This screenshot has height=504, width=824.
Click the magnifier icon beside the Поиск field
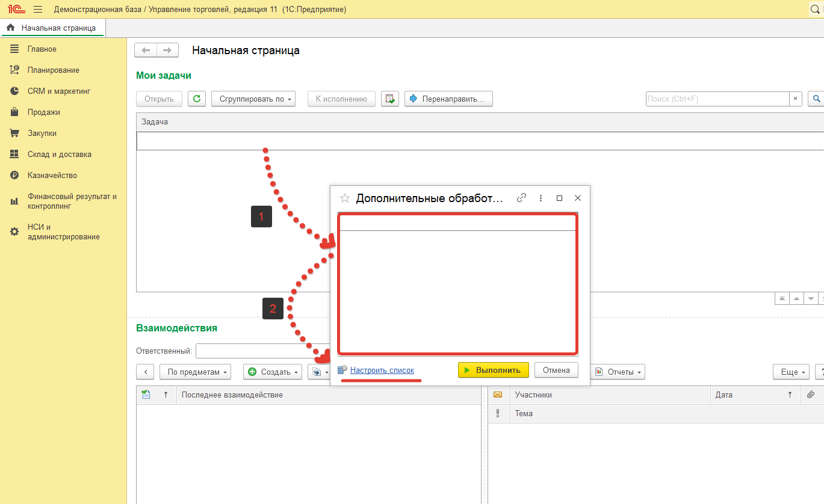816,99
